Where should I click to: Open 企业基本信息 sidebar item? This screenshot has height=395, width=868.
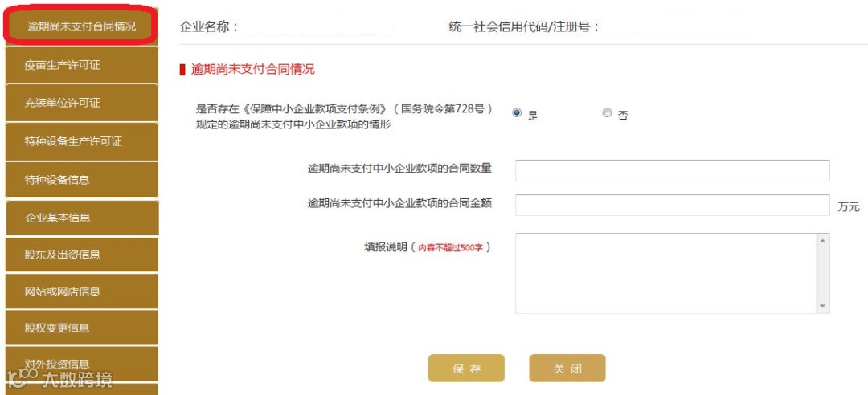tap(80, 217)
